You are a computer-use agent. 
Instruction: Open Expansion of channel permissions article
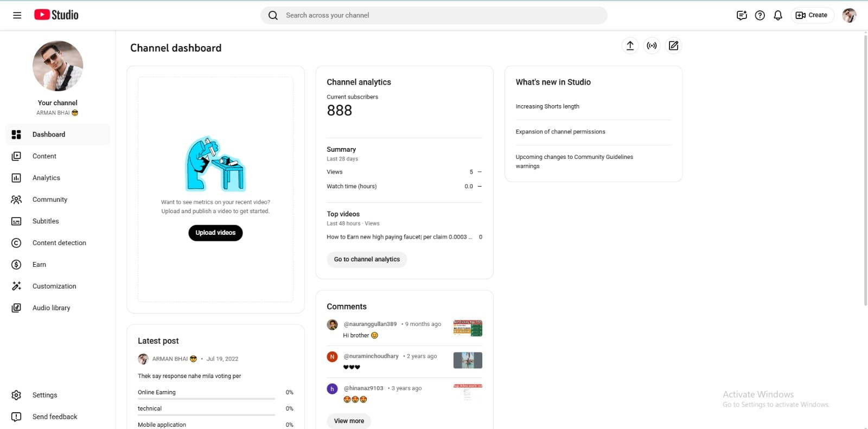tap(560, 132)
